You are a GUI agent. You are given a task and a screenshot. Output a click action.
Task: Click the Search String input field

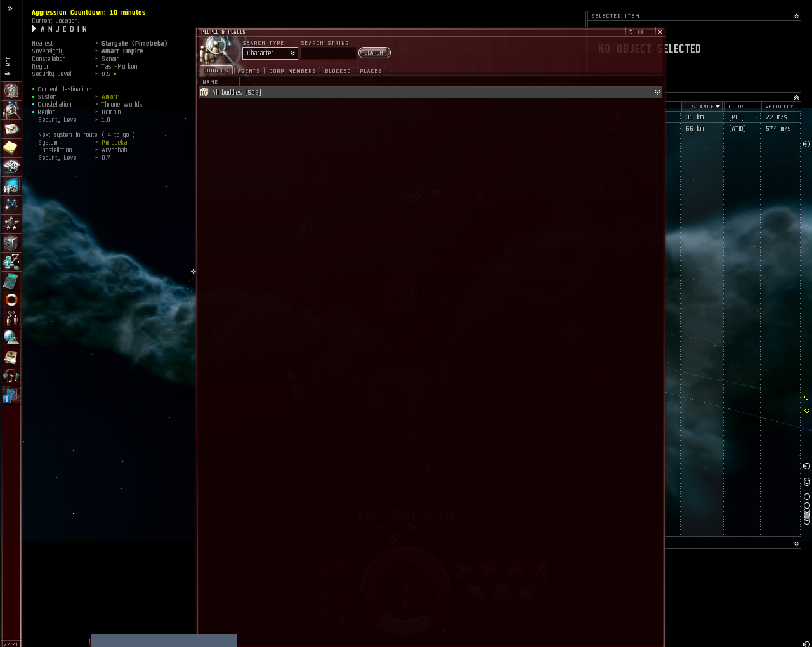[x=328, y=53]
